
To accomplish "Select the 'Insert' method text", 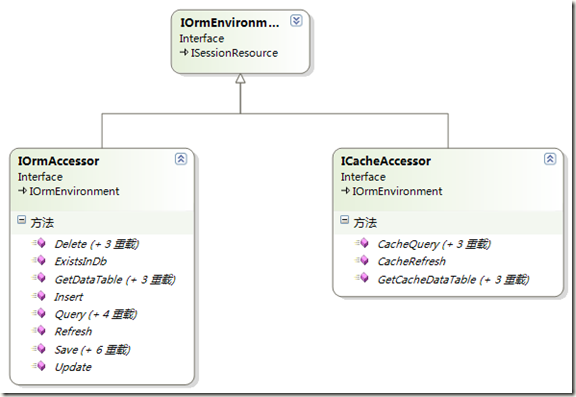I will tap(69, 297).
